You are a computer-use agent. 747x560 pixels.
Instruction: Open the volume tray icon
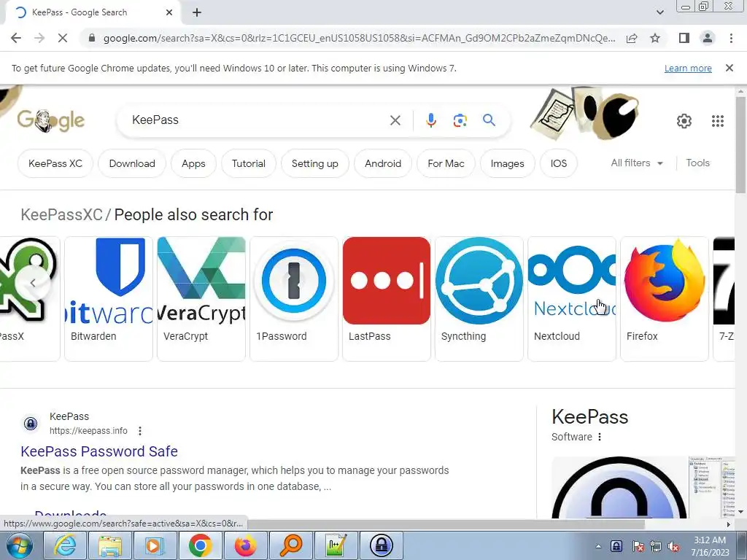click(x=673, y=546)
